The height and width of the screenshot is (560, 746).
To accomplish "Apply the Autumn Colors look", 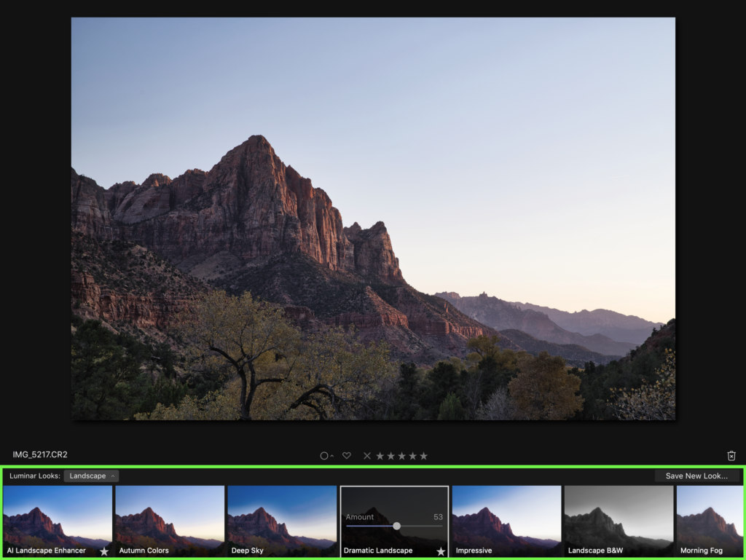I will click(x=170, y=521).
